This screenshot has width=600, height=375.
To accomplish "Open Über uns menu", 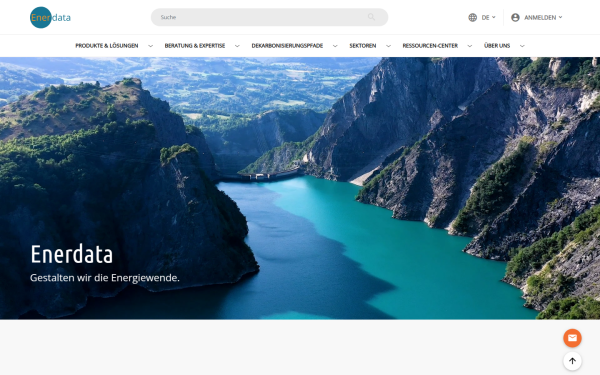I will [497, 46].
